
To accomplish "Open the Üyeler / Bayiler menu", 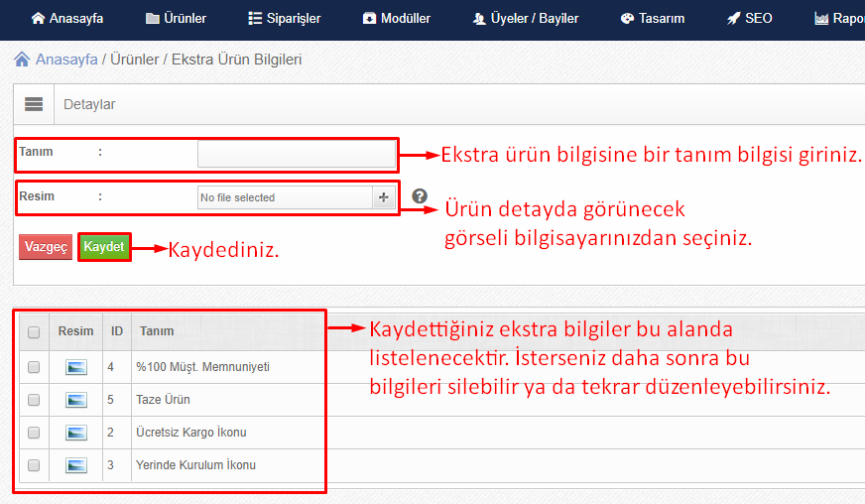I will pyautogui.click(x=525, y=18).
